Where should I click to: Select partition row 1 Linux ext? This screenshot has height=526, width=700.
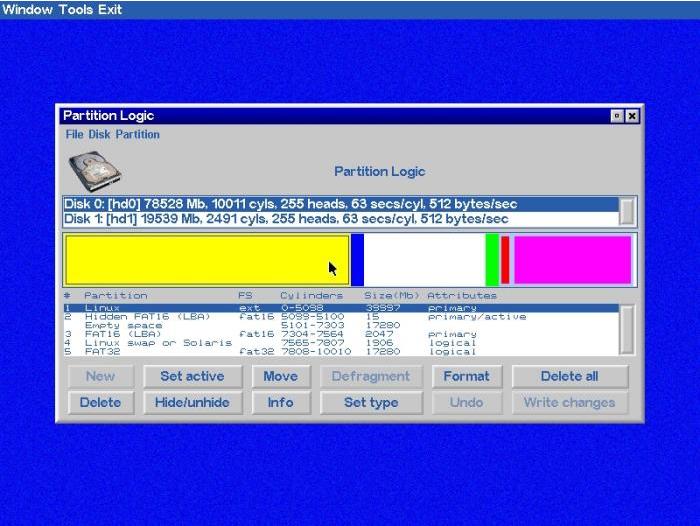(x=341, y=308)
